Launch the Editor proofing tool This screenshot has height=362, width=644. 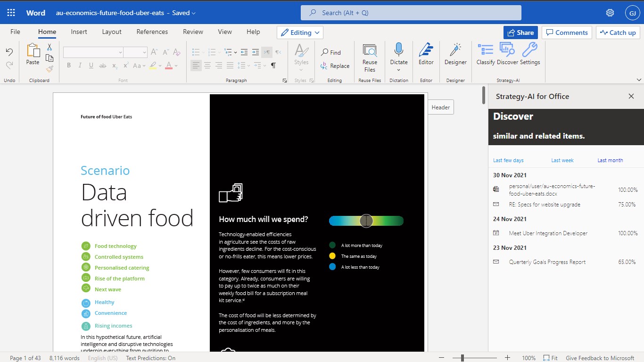coord(426,54)
